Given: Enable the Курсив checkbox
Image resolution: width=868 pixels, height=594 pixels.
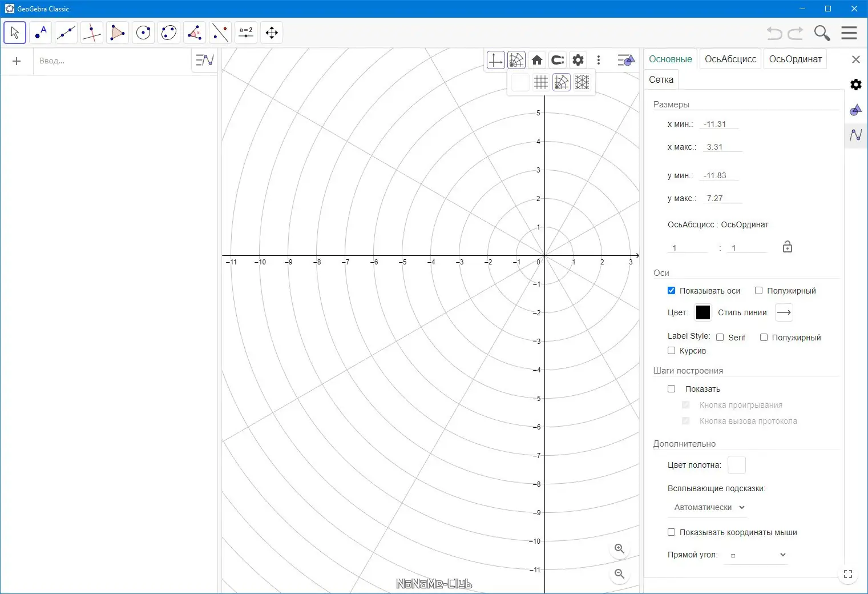Looking at the screenshot, I should [671, 351].
